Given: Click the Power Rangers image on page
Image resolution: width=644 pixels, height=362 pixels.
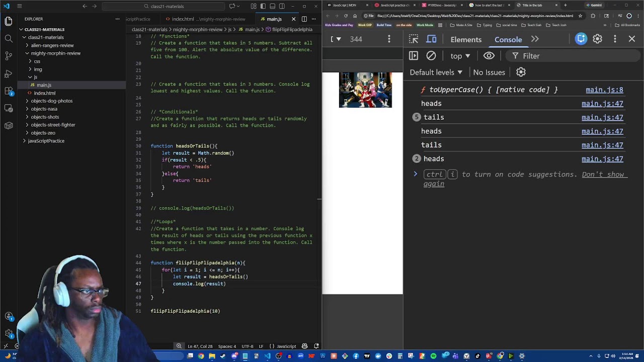Looking at the screenshot, I should point(365,90).
